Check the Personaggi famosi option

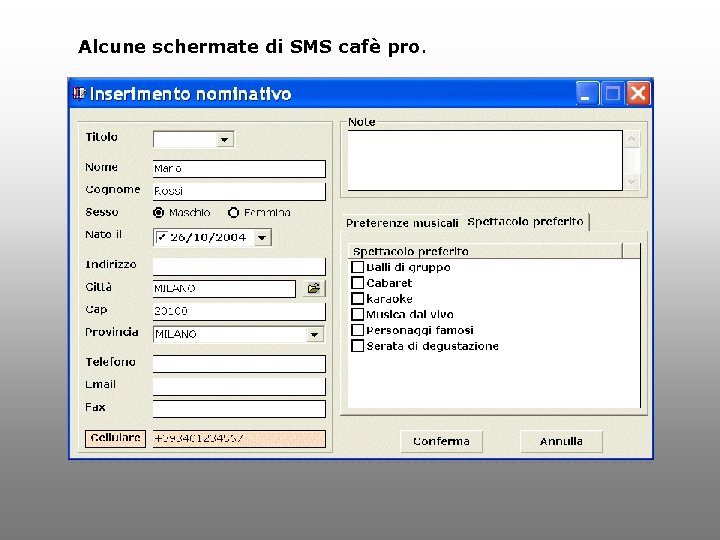(357, 330)
